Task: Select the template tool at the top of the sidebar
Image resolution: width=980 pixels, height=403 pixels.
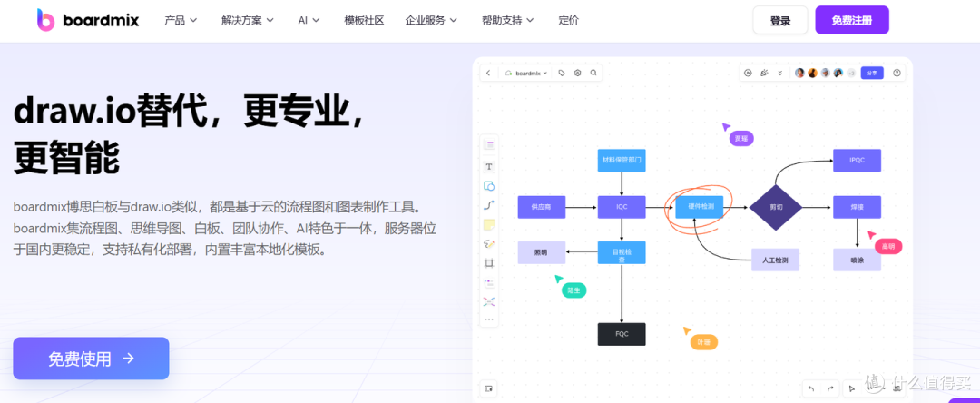Action: 489,145
